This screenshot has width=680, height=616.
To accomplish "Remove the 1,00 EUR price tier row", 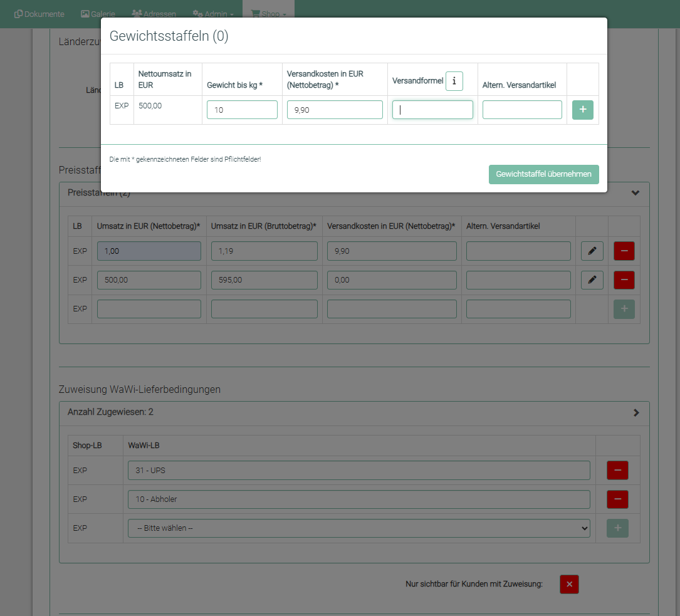I will click(x=624, y=251).
